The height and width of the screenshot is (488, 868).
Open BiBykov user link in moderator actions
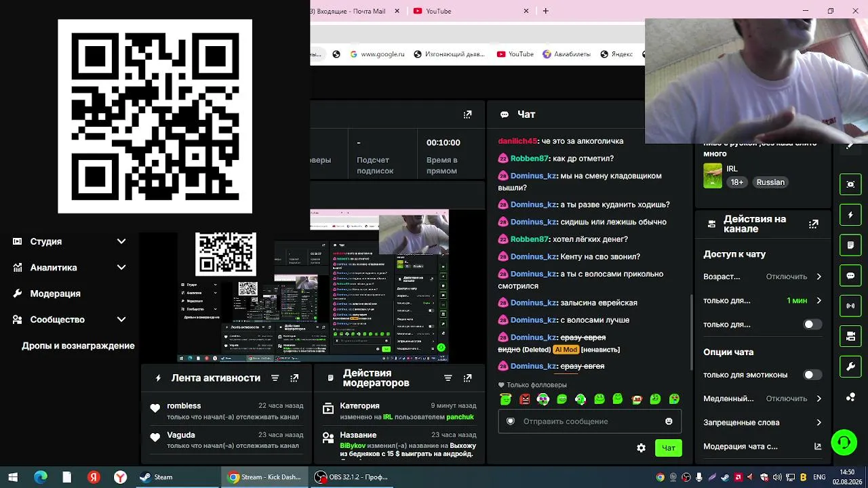click(x=353, y=446)
